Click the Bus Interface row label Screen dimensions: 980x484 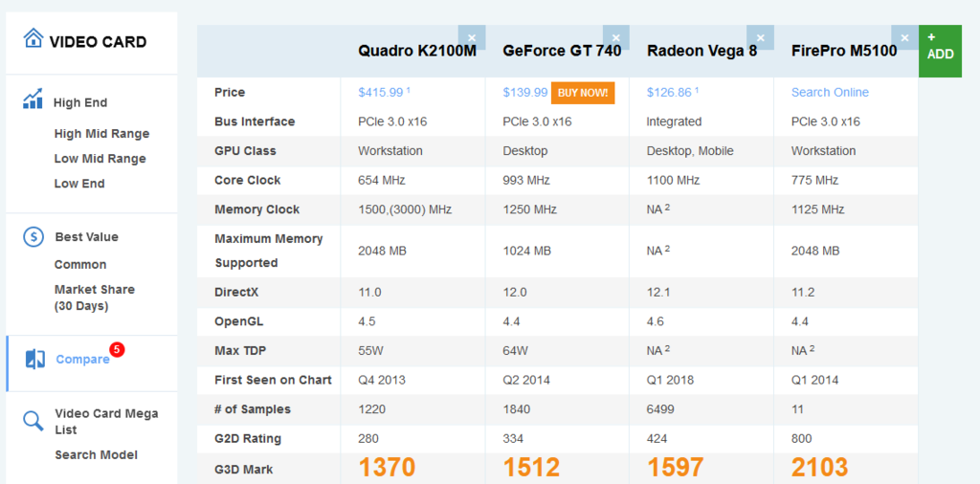[255, 121]
